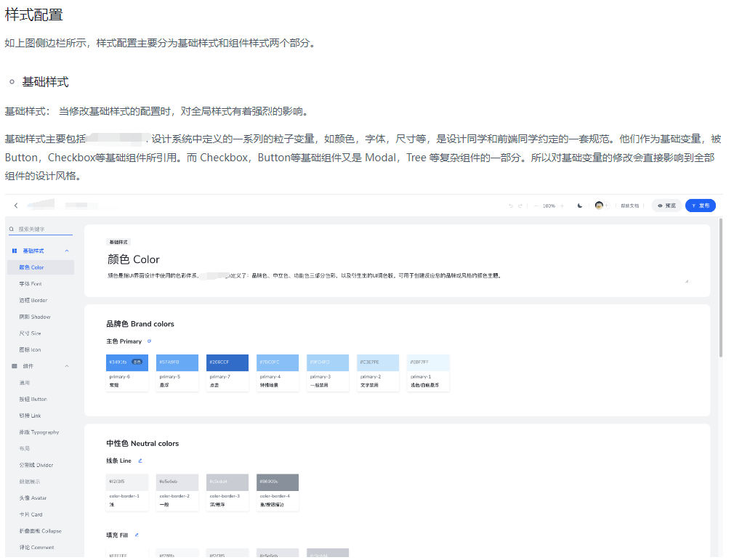
Task: Click the add collaborator plus icon beside the avatar
Action: [x=607, y=206]
